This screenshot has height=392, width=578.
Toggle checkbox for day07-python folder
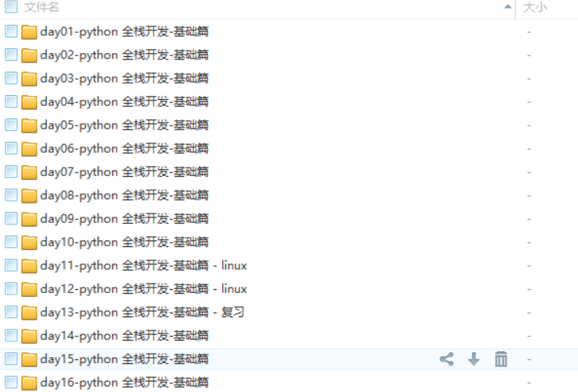[x=11, y=171]
